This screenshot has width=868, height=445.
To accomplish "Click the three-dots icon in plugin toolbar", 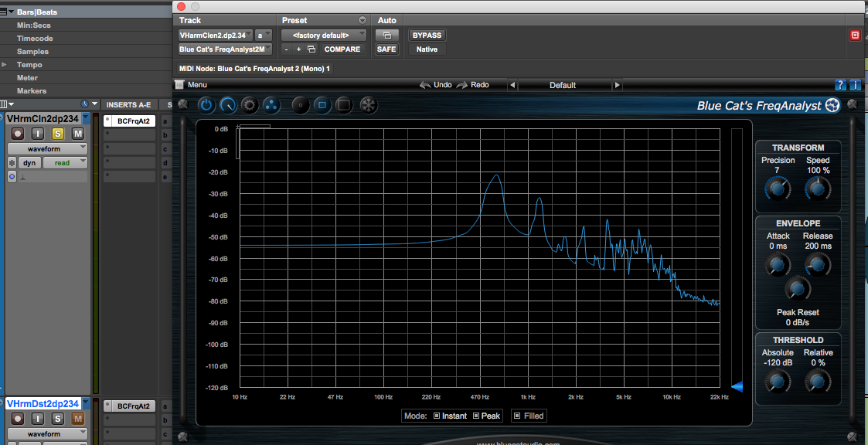I will (x=271, y=105).
